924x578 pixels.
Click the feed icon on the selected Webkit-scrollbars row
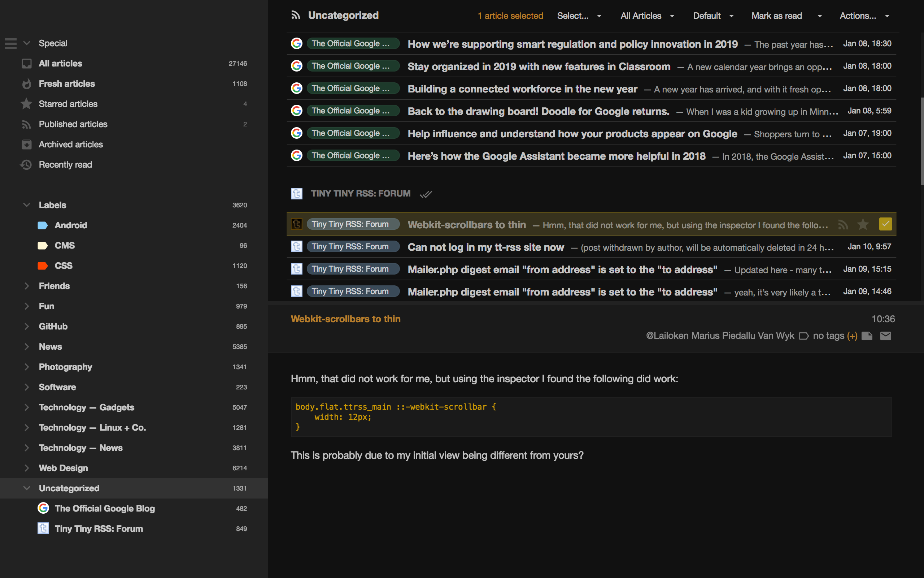tap(297, 224)
